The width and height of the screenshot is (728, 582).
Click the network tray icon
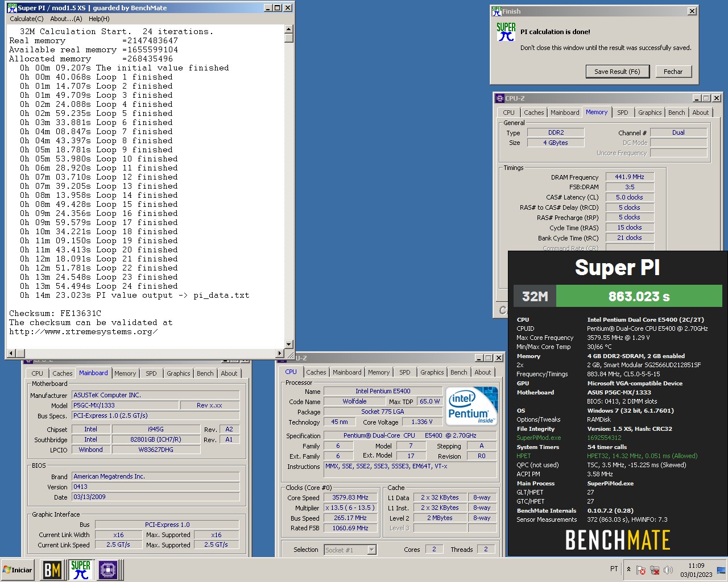point(655,569)
